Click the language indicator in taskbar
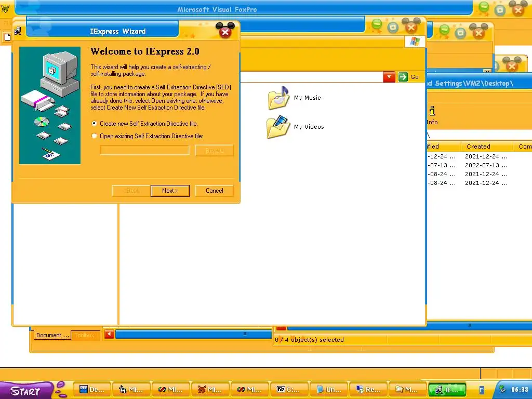The image size is (532, 399). point(482,390)
